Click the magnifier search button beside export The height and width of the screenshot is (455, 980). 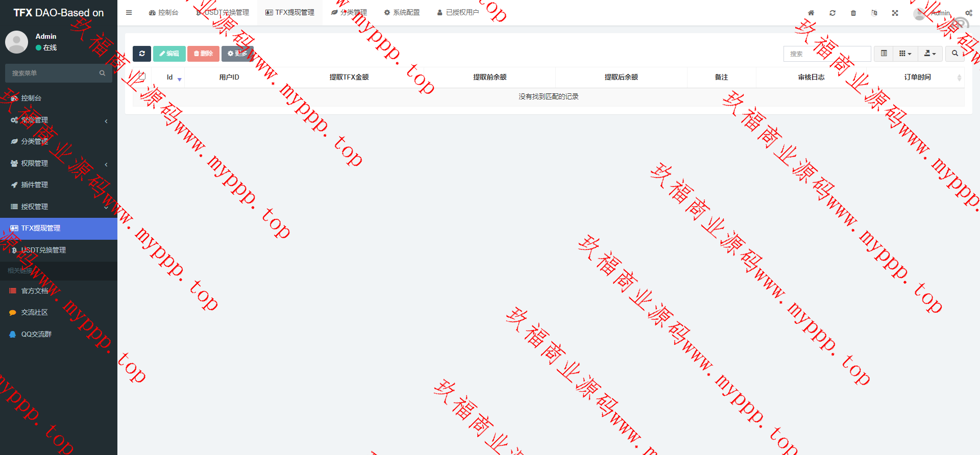[x=954, y=54]
